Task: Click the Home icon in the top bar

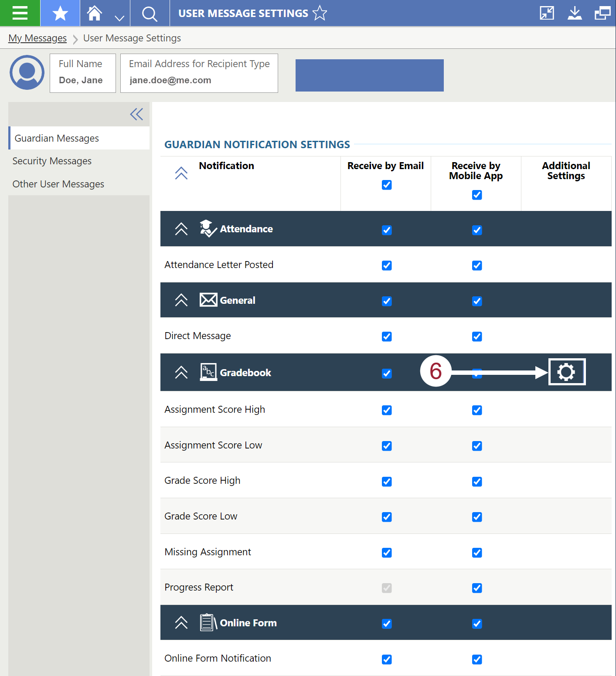Action: tap(95, 13)
